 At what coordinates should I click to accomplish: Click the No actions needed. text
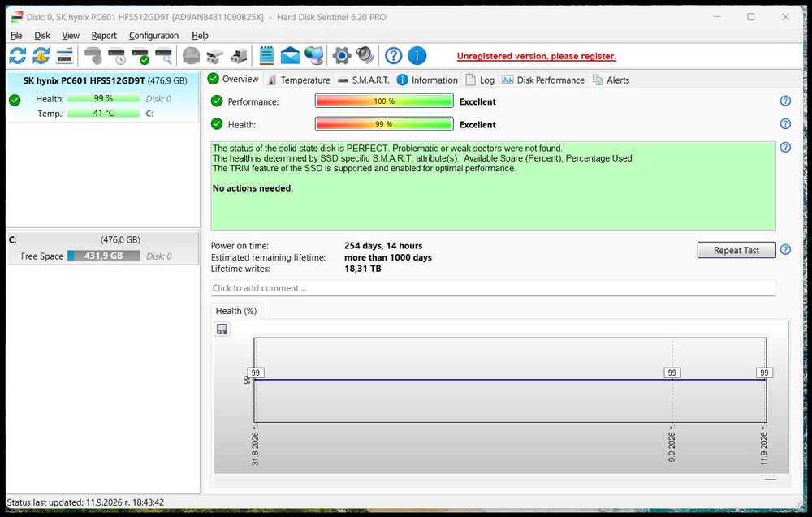coord(253,188)
